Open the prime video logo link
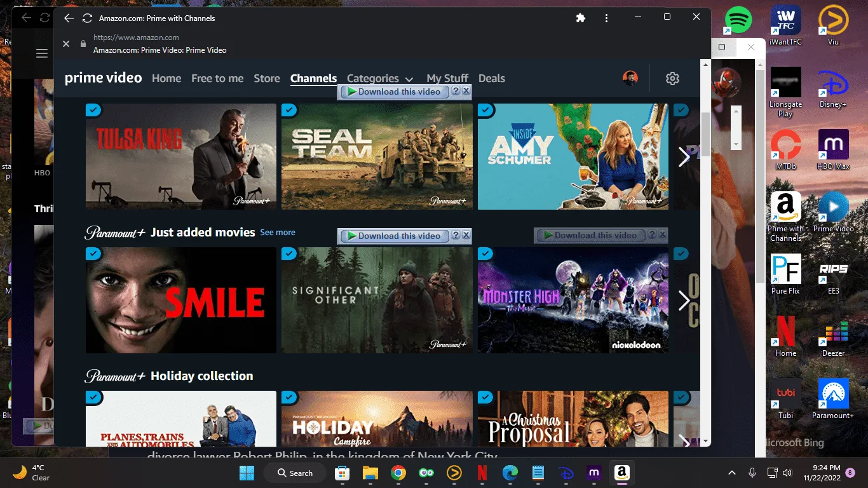Viewport: 868px width, 488px height. (103, 78)
